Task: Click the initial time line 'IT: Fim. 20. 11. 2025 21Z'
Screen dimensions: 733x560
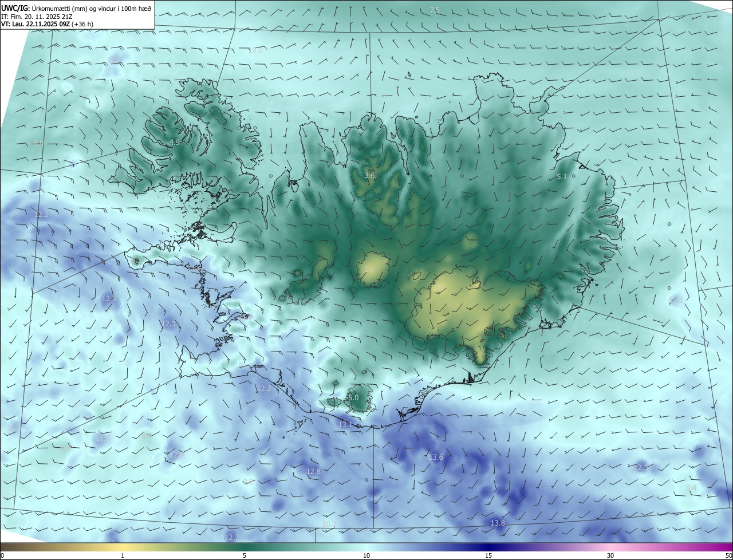Action: pyautogui.click(x=38, y=17)
